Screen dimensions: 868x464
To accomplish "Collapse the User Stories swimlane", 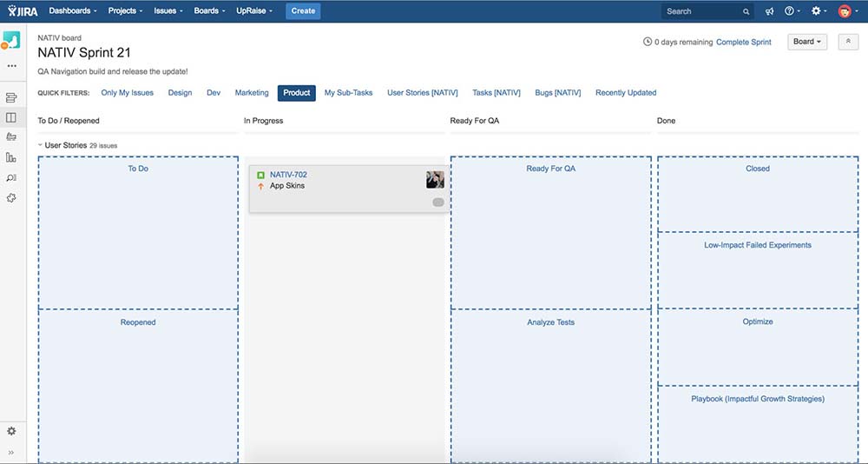I will (x=40, y=145).
